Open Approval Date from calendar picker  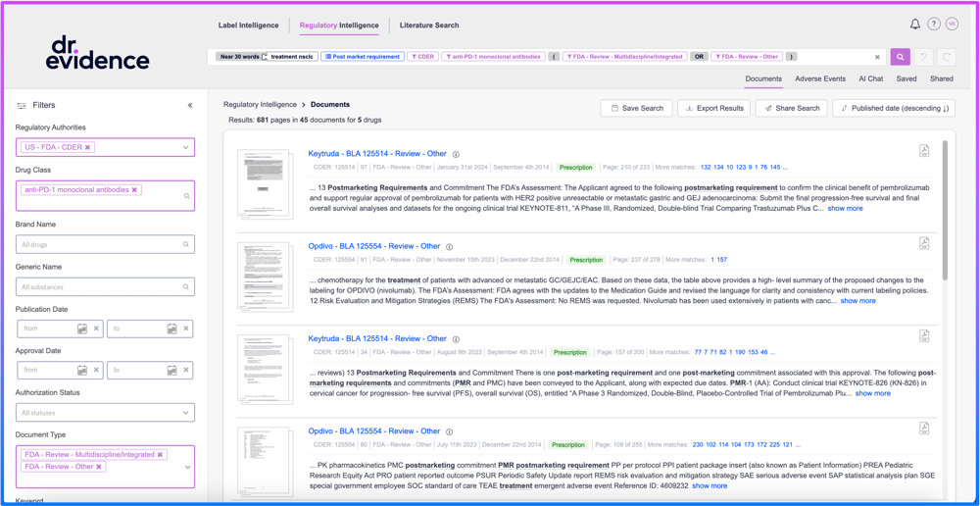pos(82,371)
